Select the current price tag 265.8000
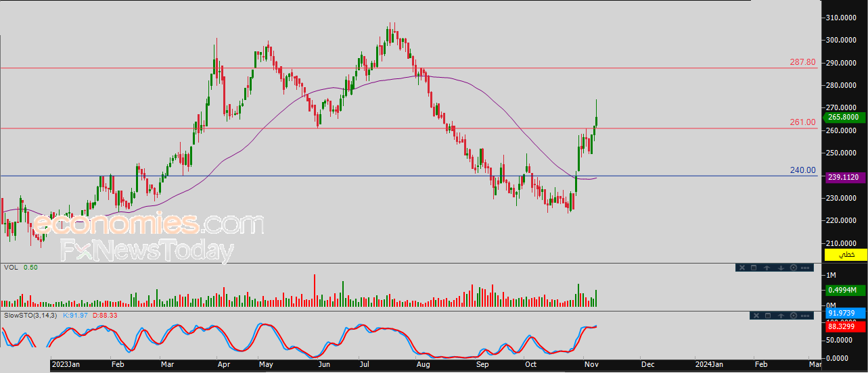This screenshot has width=868, height=373. coord(846,117)
